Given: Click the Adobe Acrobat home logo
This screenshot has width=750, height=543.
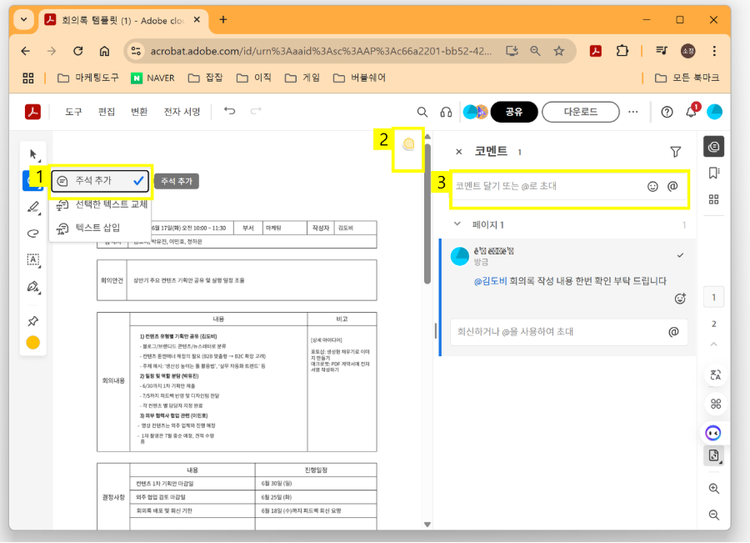Looking at the screenshot, I should (33, 112).
